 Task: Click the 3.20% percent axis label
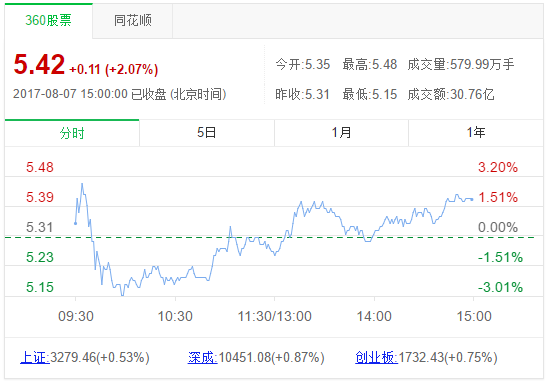[498, 167]
